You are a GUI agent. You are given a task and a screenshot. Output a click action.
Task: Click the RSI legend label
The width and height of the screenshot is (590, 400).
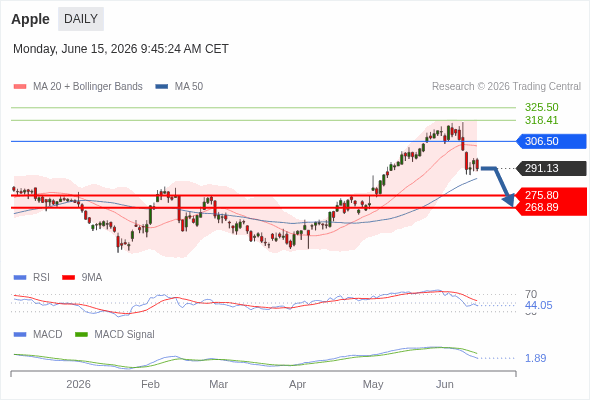(x=41, y=278)
